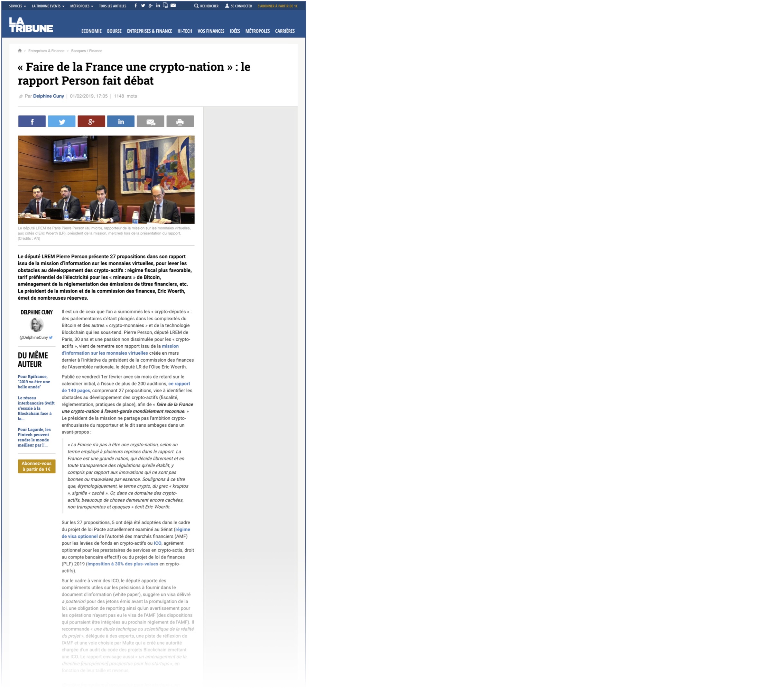Open La Tribune Events dropdown

[48, 6]
